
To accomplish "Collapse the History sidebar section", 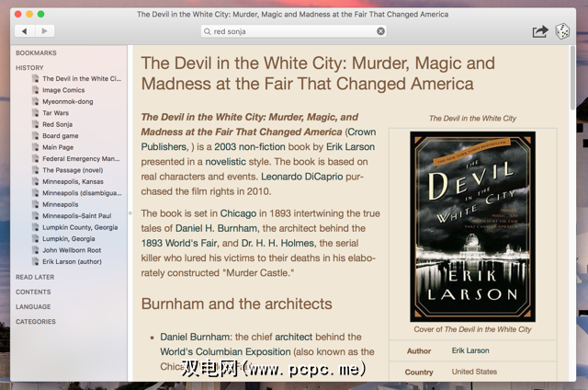I will [x=29, y=67].
